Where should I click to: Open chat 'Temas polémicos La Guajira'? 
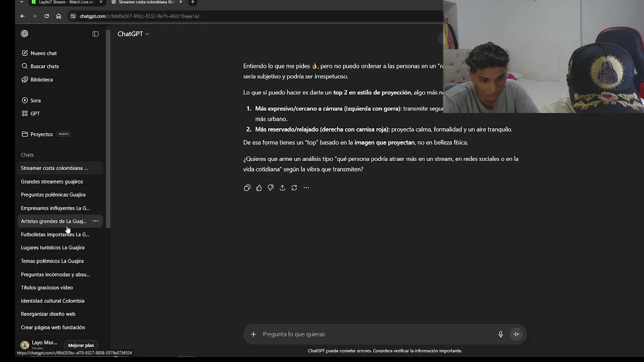(60, 261)
